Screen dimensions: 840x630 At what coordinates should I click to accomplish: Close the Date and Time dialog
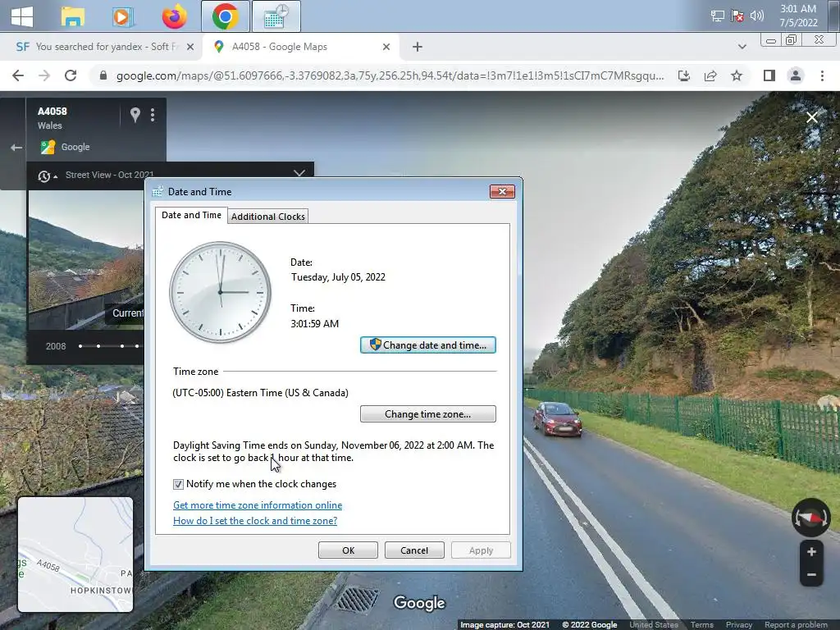coord(502,191)
